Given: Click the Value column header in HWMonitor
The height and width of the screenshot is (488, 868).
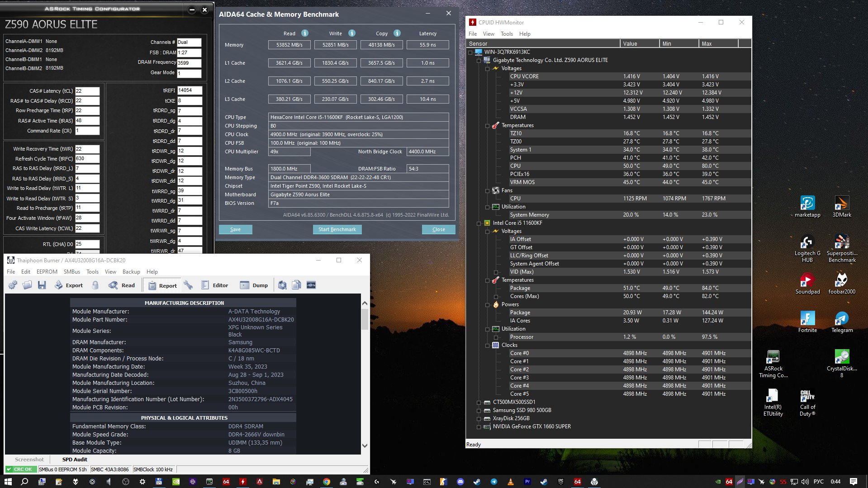Looking at the screenshot, I should pyautogui.click(x=640, y=43).
